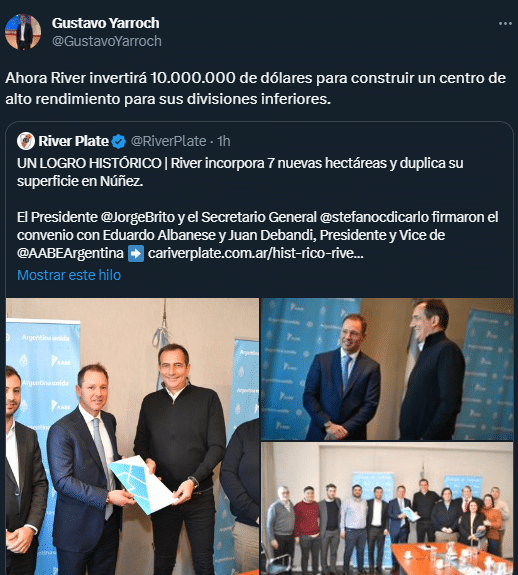Image resolution: width=518 pixels, height=575 pixels.
Task: Open the large photo of document handover
Action: [x=132, y=436]
